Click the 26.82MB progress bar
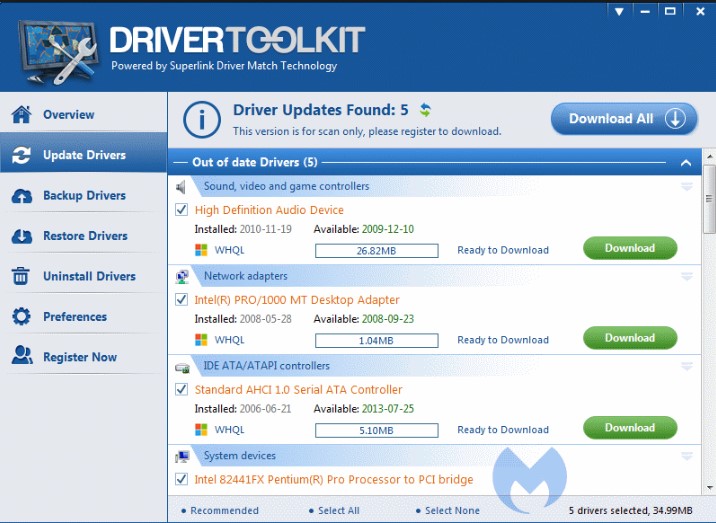 click(x=377, y=251)
